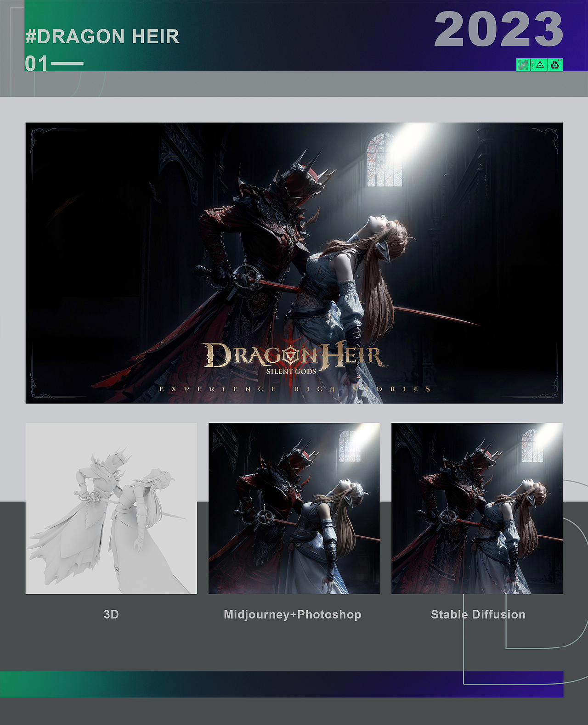Screen dimensions: 588x725
Task: Open the Stable Diffusion version thumbnail
Action: 477,508
